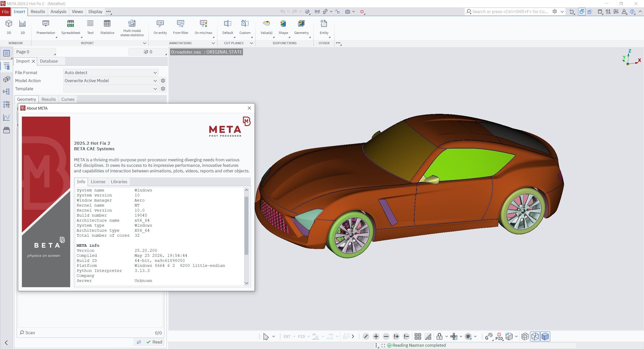Open the search box options dropdown arrow
644x349 pixels.
coord(562,12)
